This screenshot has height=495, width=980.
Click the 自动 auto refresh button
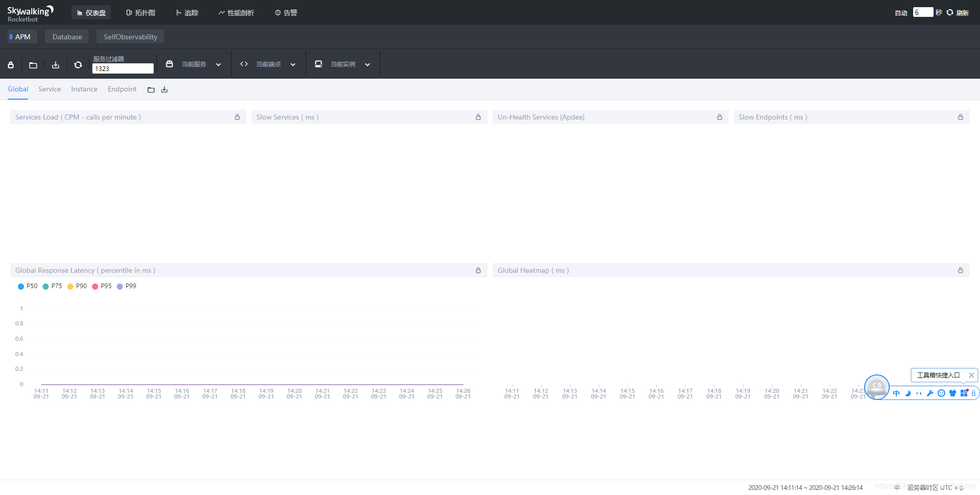pyautogui.click(x=901, y=13)
